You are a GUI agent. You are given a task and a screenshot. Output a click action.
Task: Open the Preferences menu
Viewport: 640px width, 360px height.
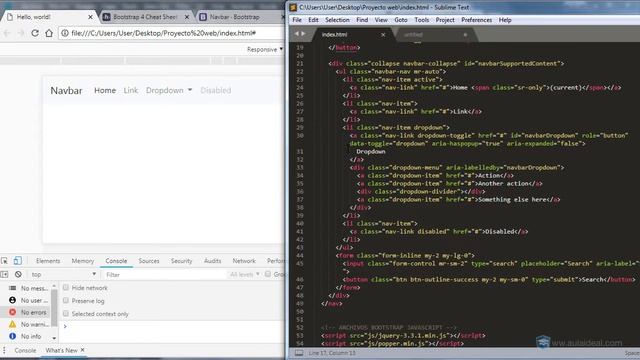click(x=476, y=20)
